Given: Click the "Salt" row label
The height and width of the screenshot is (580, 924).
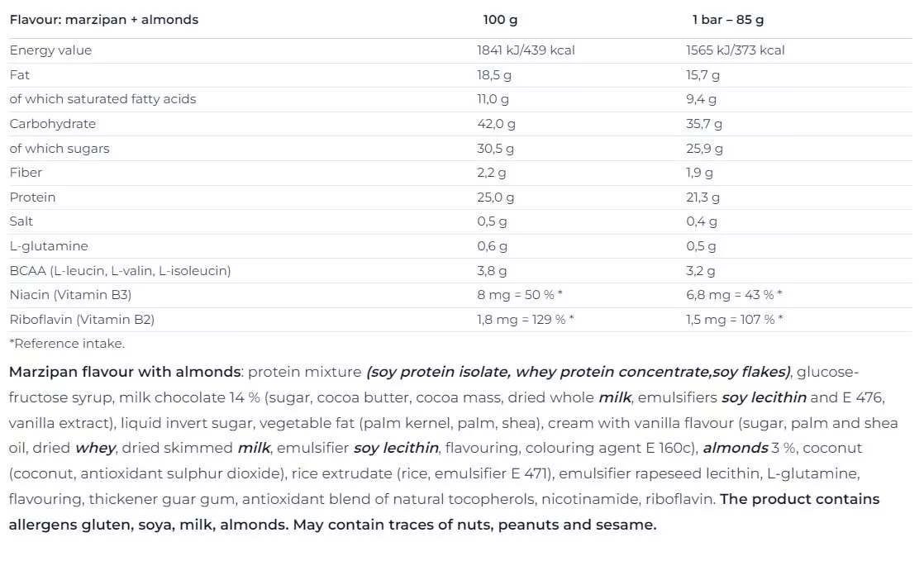Looking at the screenshot, I should tap(21, 221).
